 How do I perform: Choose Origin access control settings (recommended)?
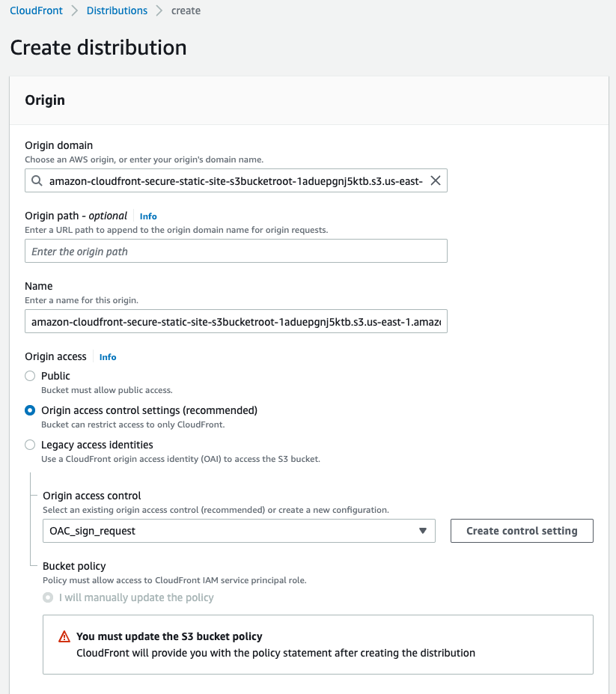pyautogui.click(x=30, y=410)
